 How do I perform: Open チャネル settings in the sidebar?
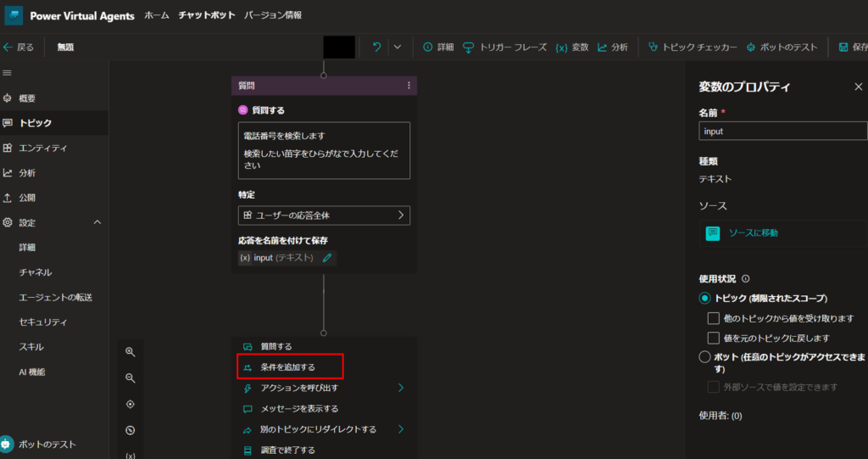click(36, 272)
